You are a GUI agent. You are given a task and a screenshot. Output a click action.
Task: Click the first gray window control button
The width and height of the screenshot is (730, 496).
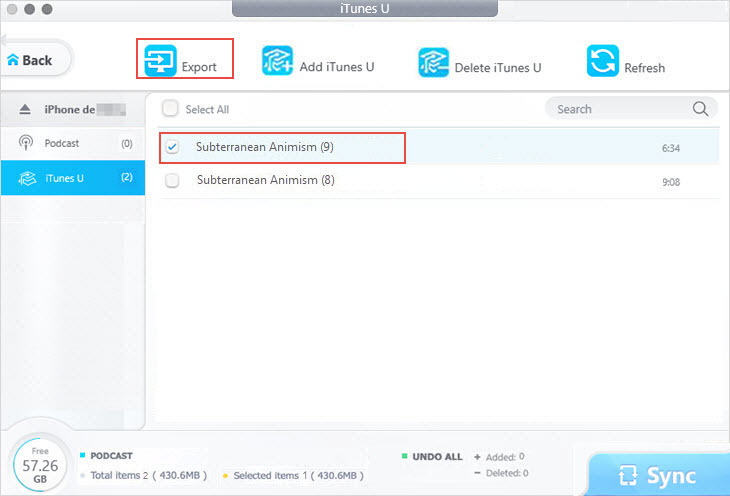coord(12,9)
